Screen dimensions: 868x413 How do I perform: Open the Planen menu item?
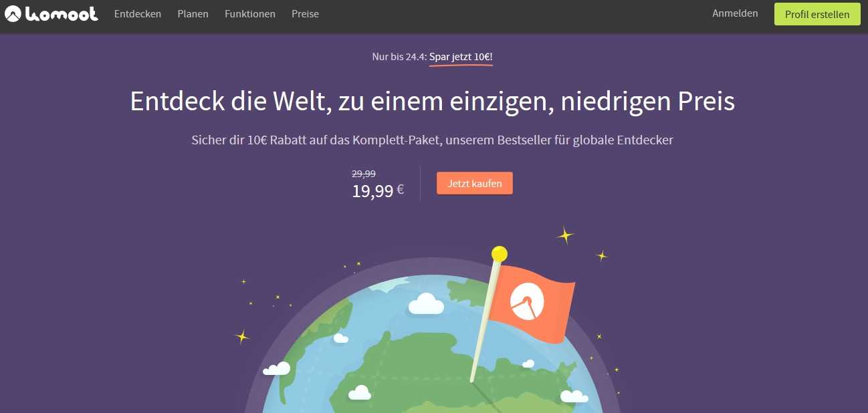193,13
